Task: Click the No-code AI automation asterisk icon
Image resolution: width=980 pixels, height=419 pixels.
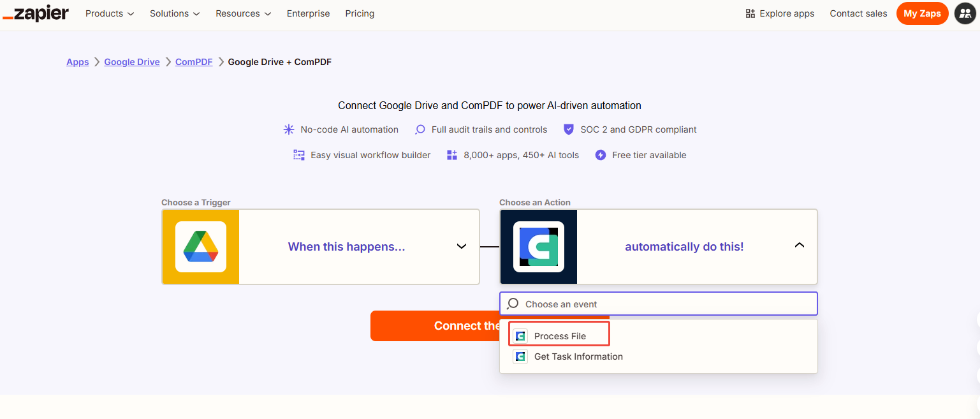Action: 289,129
